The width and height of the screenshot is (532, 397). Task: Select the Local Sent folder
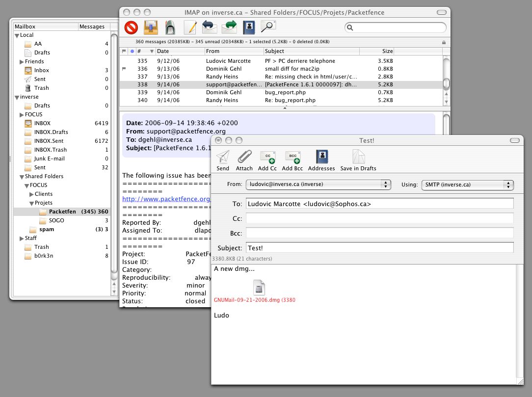tap(40, 79)
